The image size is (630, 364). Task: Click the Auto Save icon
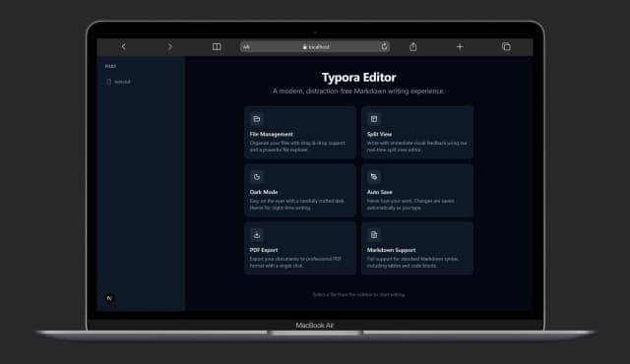pos(374,176)
